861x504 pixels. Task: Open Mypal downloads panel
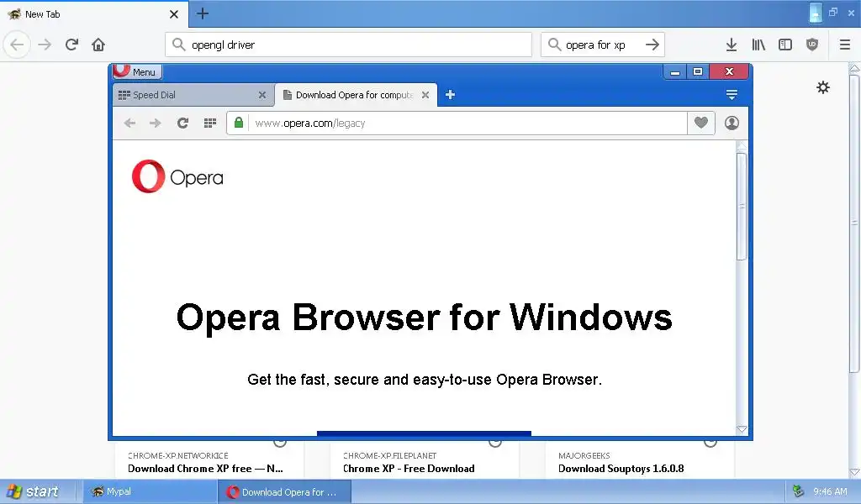click(732, 45)
